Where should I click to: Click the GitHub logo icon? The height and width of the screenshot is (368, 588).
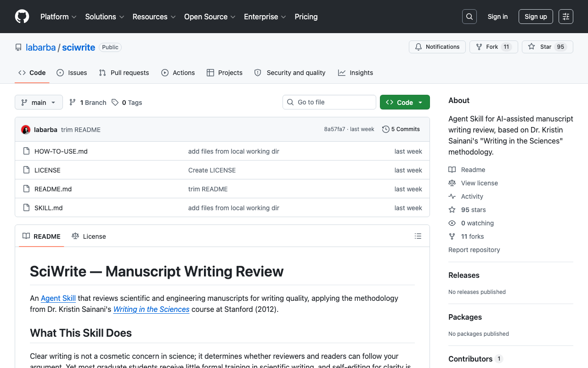tap(22, 17)
